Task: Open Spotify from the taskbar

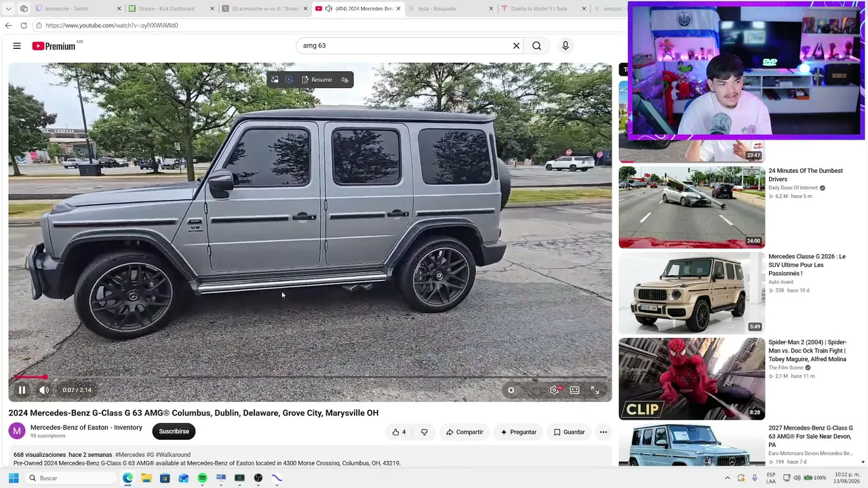Action: coord(202,478)
